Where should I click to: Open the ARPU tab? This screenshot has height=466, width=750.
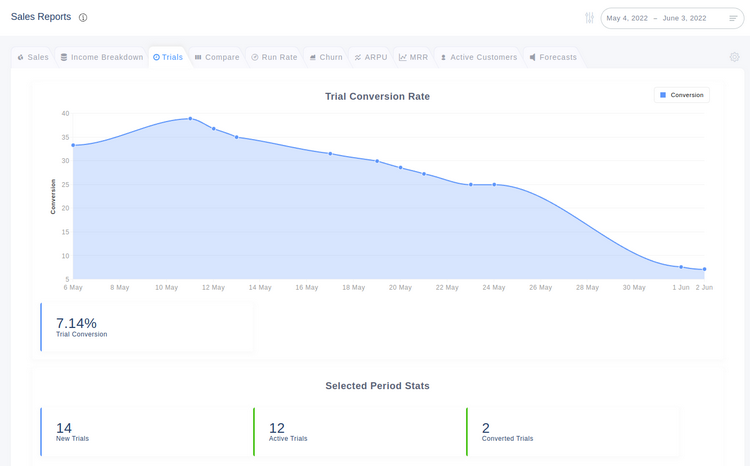[x=371, y=57]
